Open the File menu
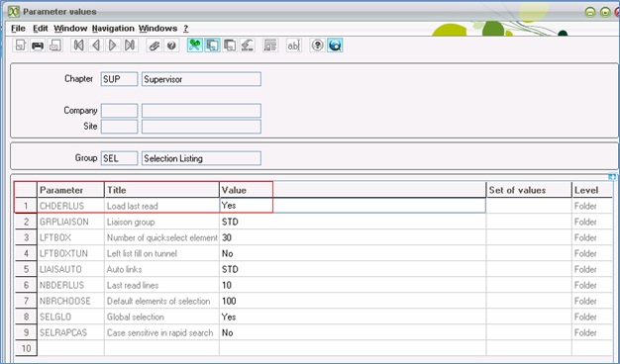Screen dimensions: 620x364 point(18,29)
